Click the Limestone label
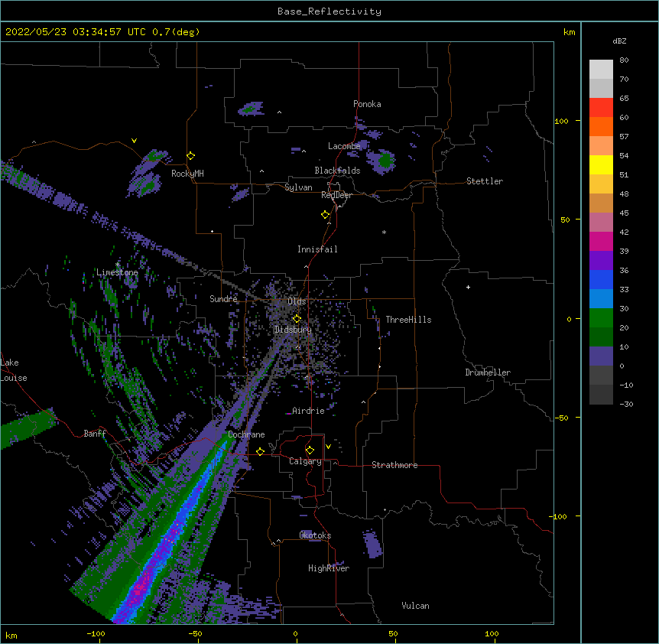Screen dimensions: 659x644 pos(117,272)
